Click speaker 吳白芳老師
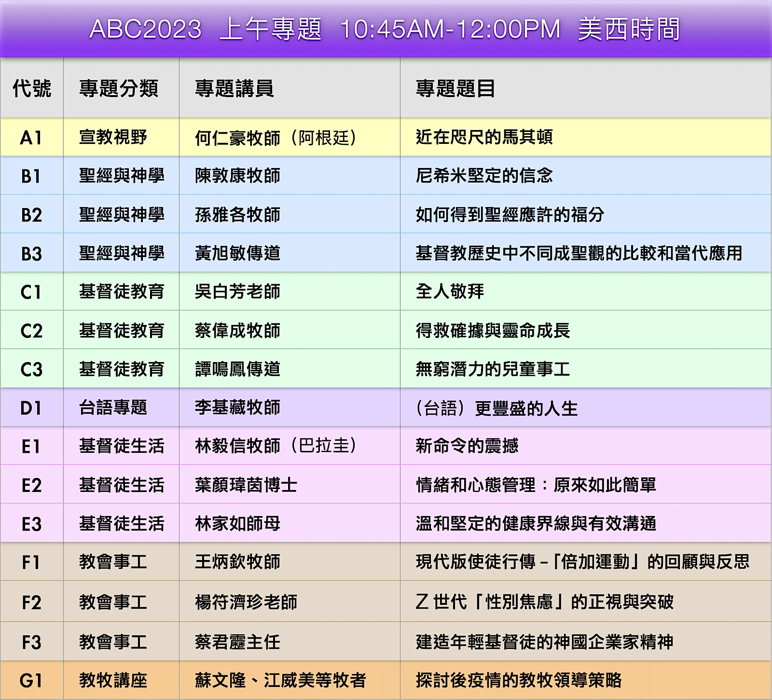 point(237,292)
